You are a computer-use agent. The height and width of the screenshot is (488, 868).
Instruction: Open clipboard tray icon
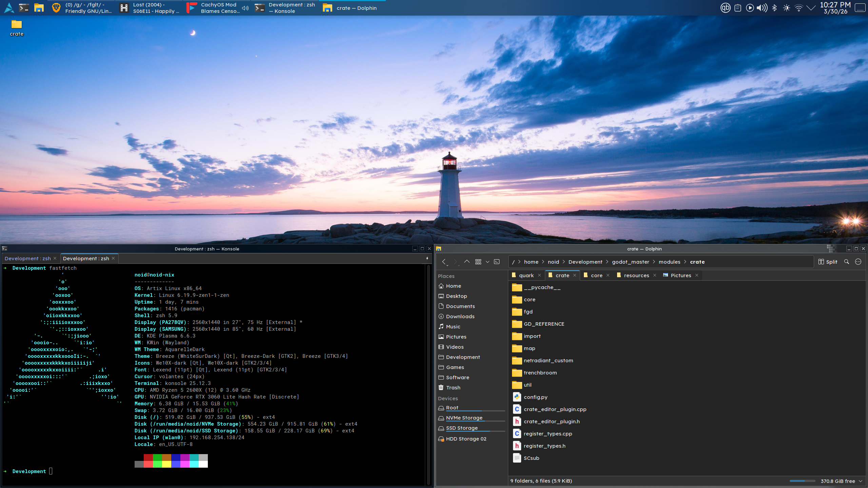pos(738,8)
